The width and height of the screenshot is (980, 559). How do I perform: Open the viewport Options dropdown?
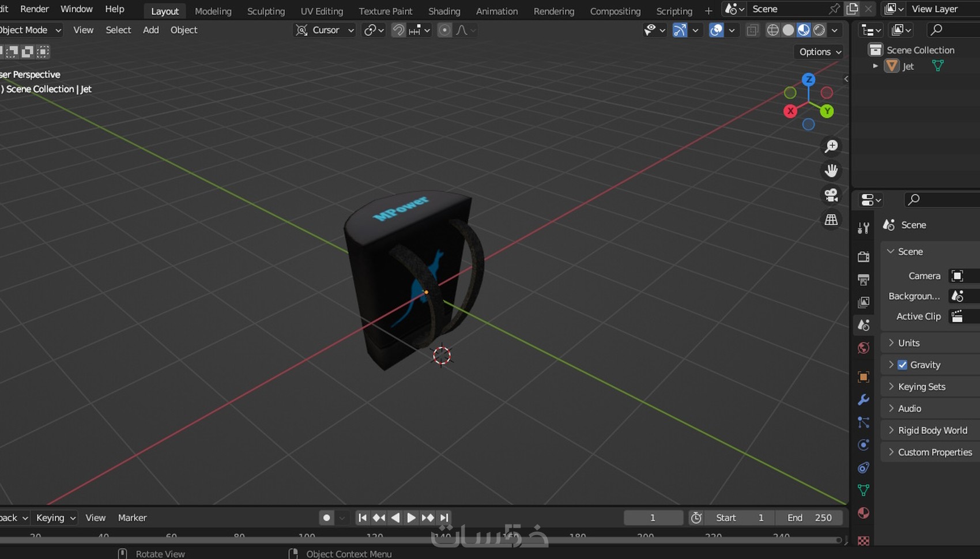819,52
